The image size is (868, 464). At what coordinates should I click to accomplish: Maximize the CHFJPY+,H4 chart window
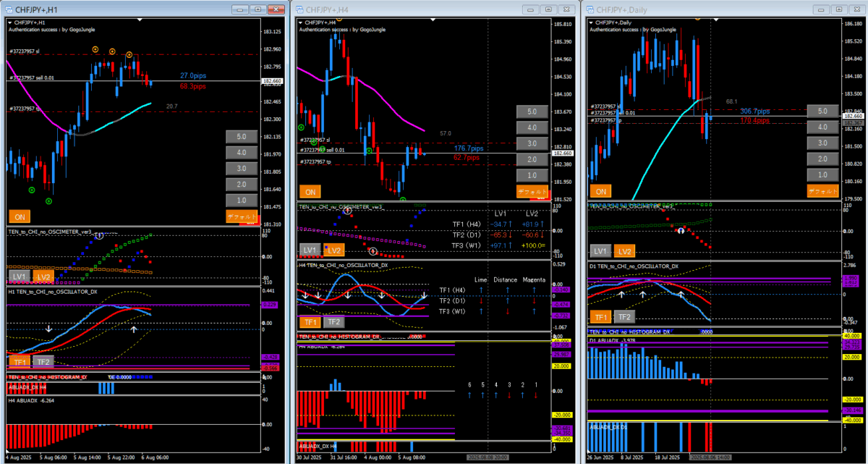pos(548,9)
